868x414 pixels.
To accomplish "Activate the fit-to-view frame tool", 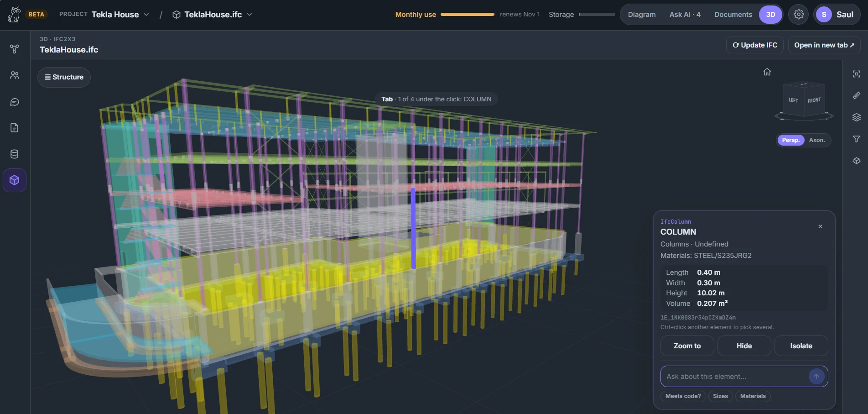I will (857, 74).
